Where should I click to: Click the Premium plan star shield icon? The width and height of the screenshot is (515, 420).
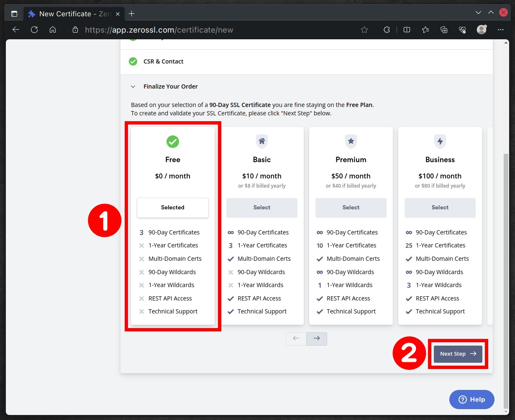coord(351,142)
